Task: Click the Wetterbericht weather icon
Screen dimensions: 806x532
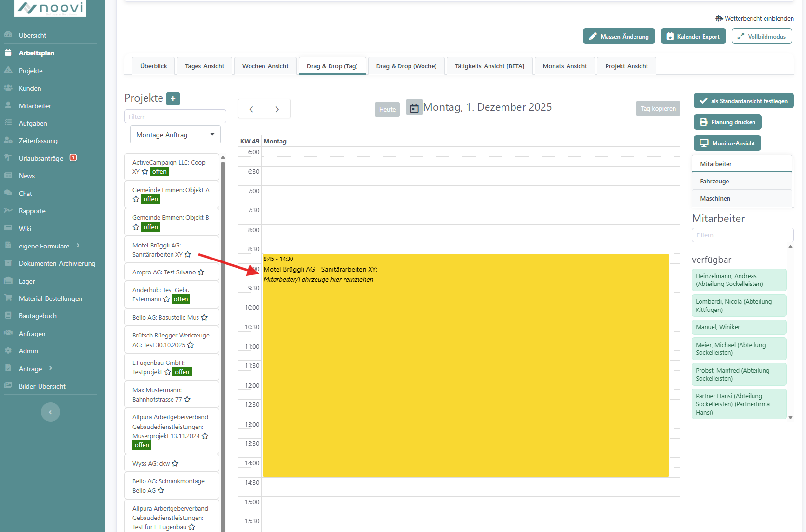Action: coord(719,18)
